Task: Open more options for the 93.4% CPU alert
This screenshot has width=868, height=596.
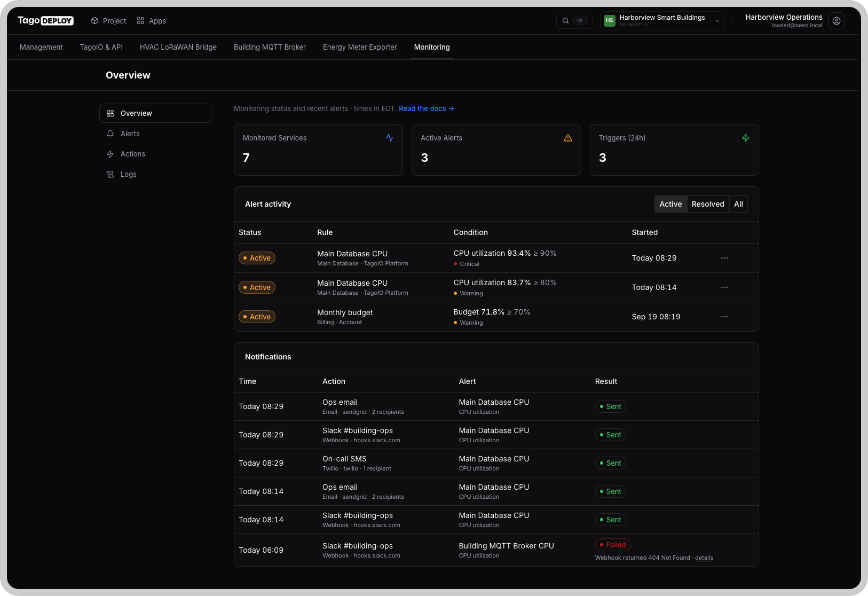Action: (x=724, y=258)
